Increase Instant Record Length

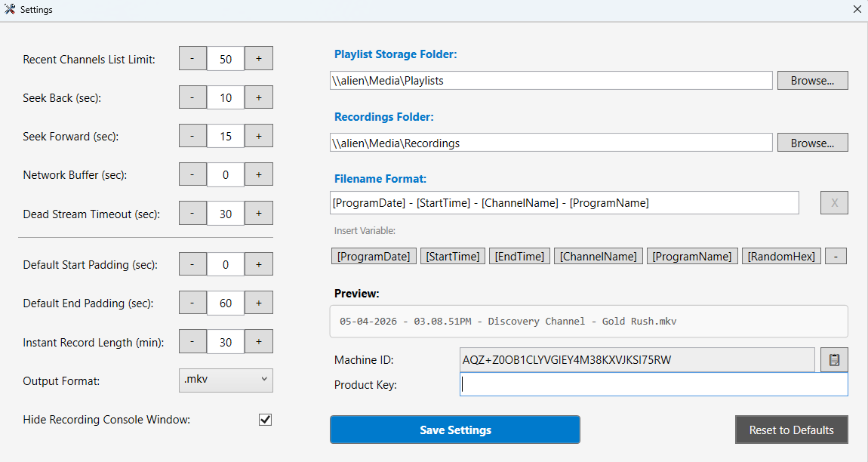pyautogui.click(x=259, y=342)
